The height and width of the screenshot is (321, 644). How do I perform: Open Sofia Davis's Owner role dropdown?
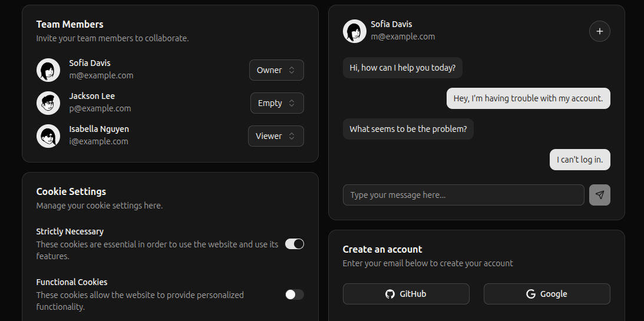276,70
